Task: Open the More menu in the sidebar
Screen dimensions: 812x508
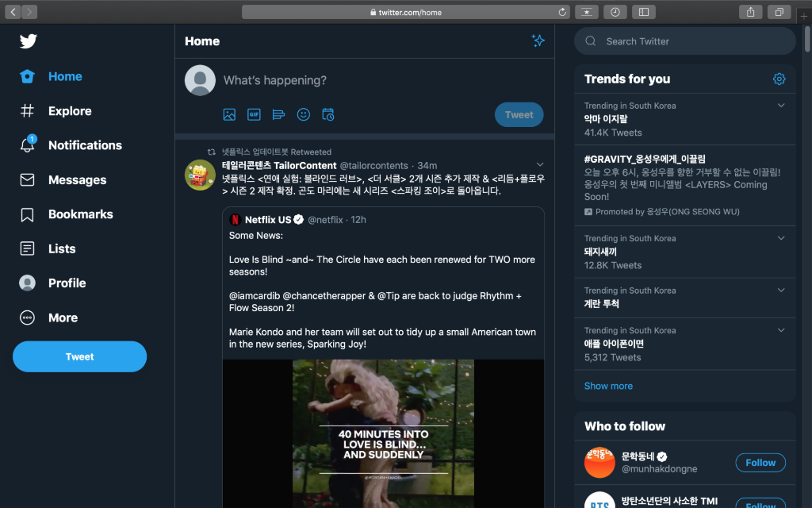Action: coord(48,317)
